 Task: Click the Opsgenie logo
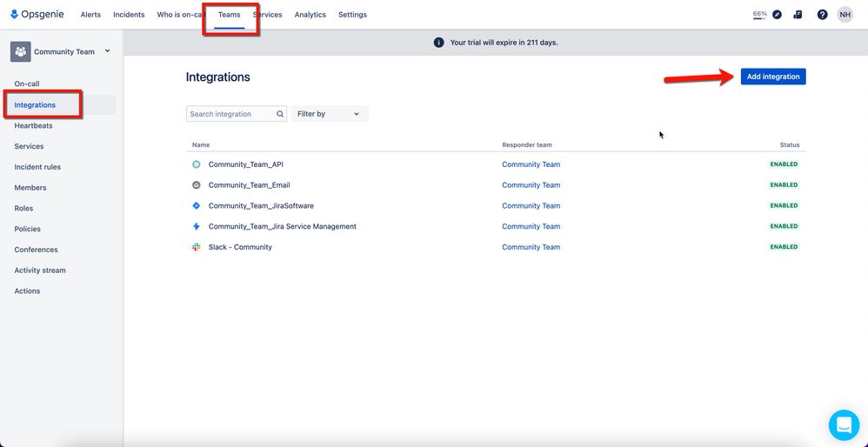click(37, 15)
